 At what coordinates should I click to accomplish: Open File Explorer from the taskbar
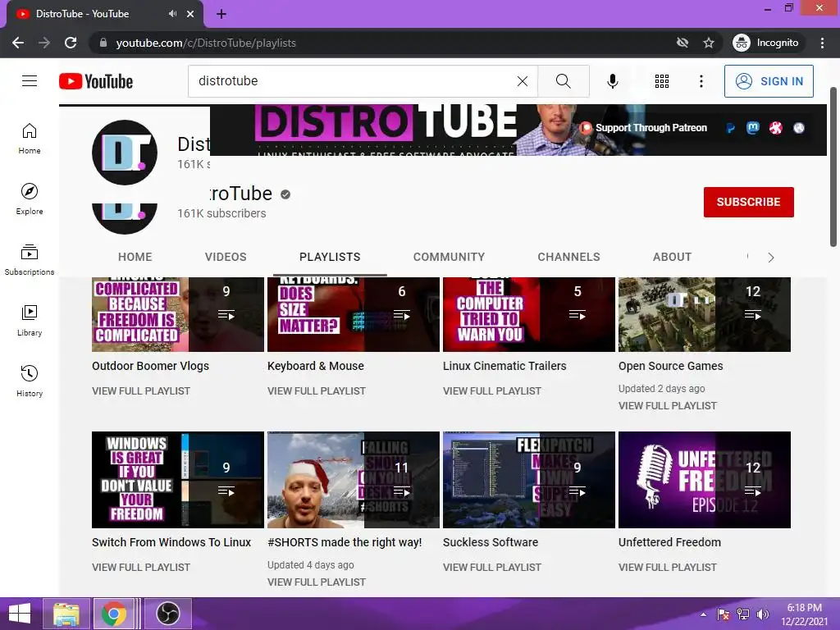[66, 614]
